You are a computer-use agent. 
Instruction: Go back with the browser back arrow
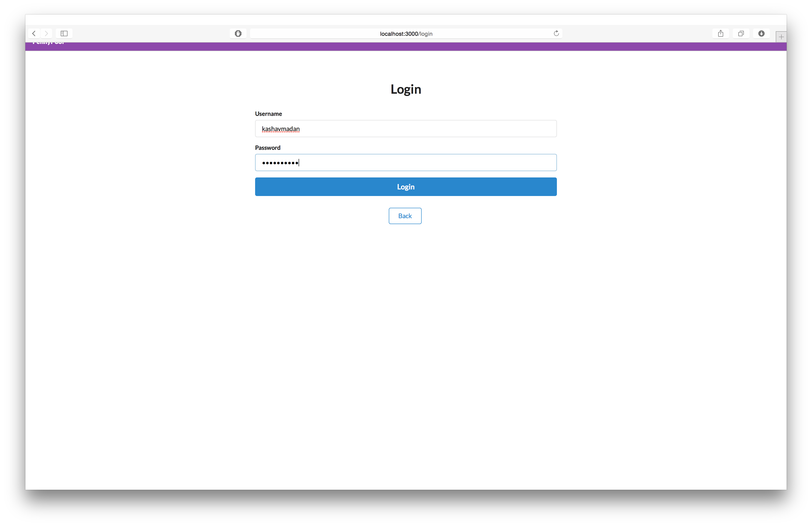34,33
